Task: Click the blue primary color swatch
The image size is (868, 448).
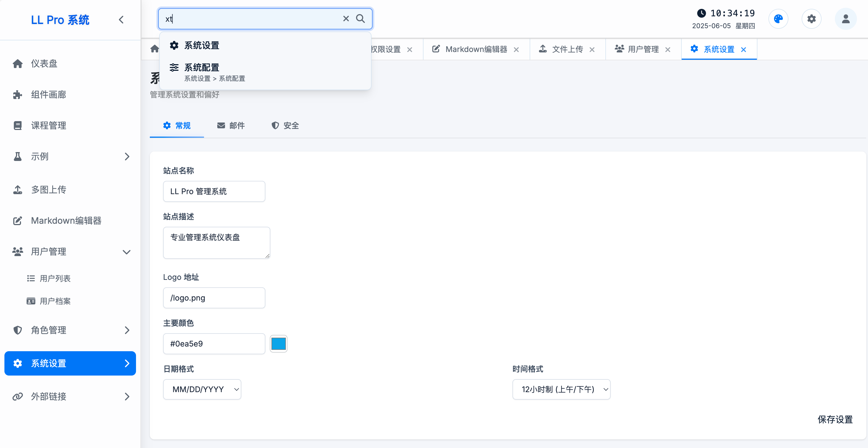Action: click(x=278, y=344)
